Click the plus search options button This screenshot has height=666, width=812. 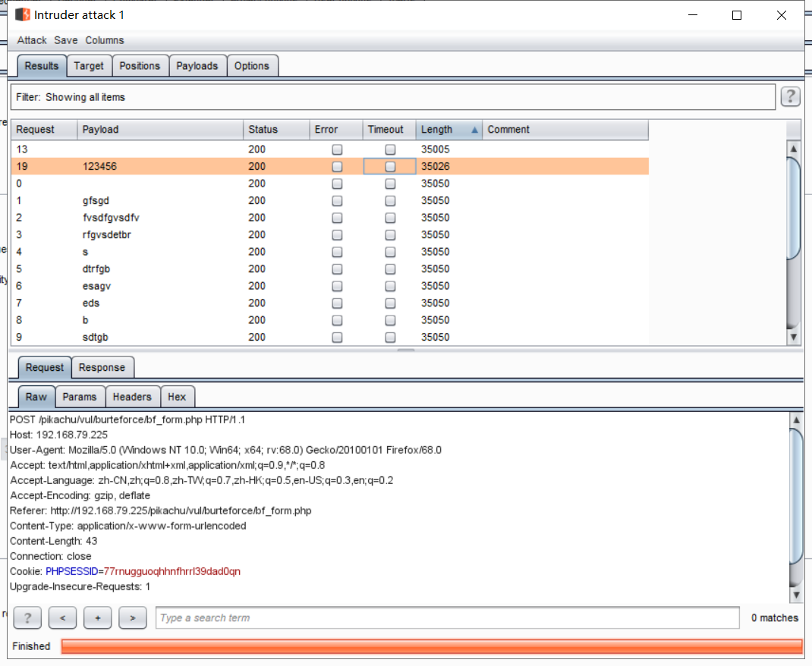pos(97,617)
